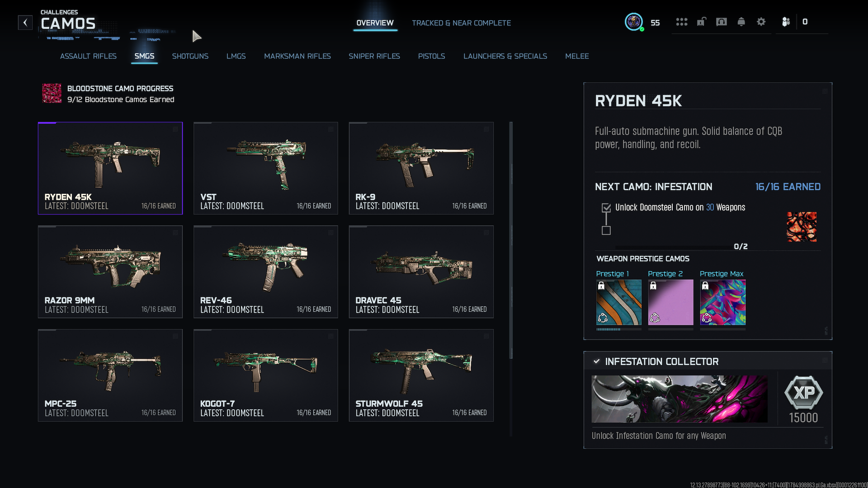This screenshot has width=868, height=488.
Task: Click "Unlock Infestation Camo for any Weapon" text
Action: click(659, 436)
